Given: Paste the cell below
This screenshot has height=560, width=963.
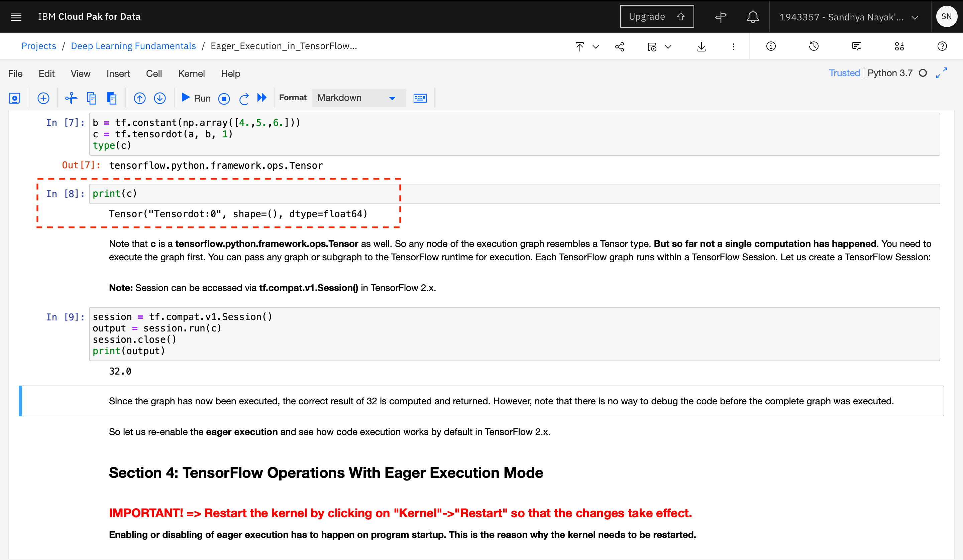Looking at the screenshot, I should 112,98.
